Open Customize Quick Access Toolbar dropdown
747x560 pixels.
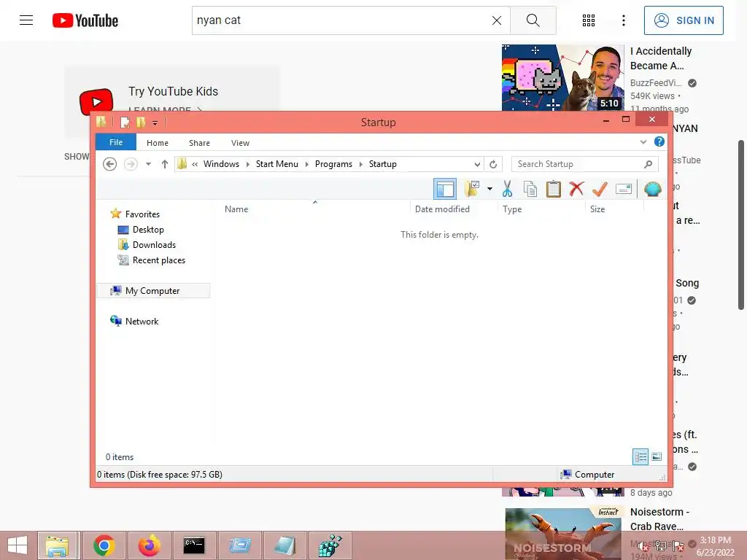pyautogui.click(x=155, y=122)
